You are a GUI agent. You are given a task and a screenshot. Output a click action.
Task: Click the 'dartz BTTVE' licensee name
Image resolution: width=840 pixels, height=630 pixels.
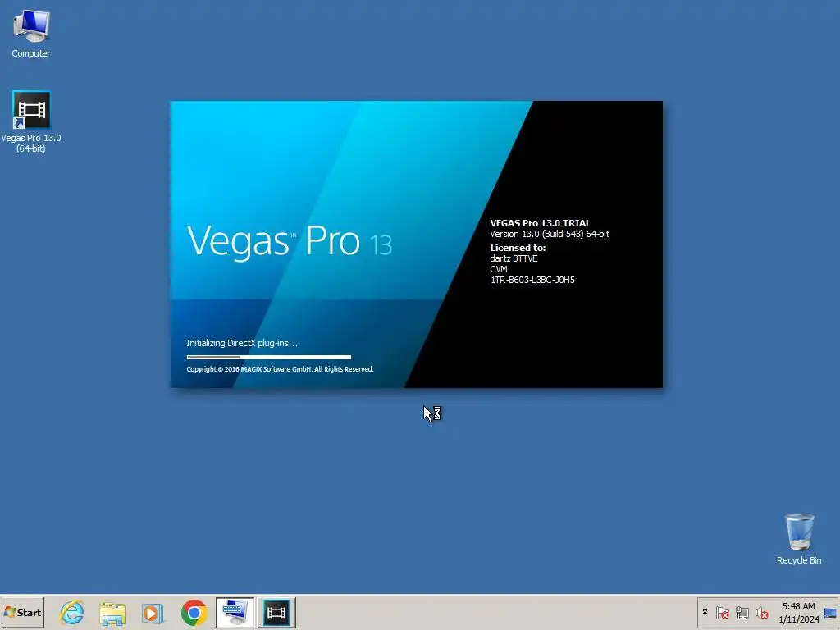(x=514, y=258)
